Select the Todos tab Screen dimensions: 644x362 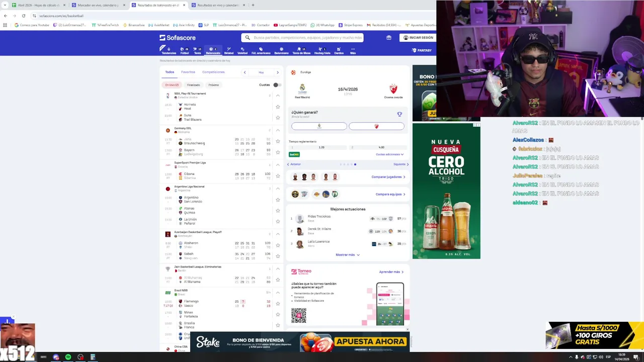click(x=170, y=72)
